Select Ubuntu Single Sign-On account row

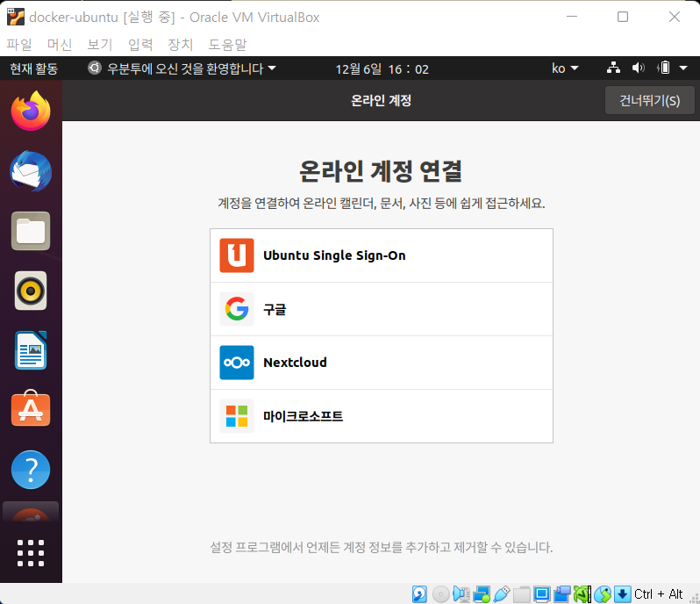(382, 255)
